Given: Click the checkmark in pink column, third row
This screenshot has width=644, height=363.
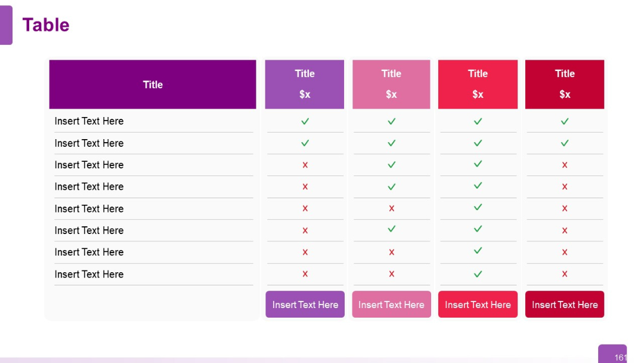Looking at the screenshot, I should [x=391, y=164].
